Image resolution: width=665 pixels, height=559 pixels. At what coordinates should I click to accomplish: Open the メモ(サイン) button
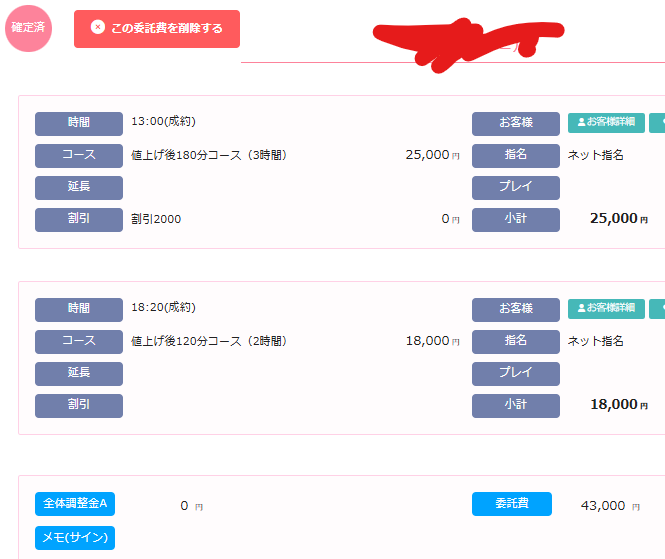[75, 538]
